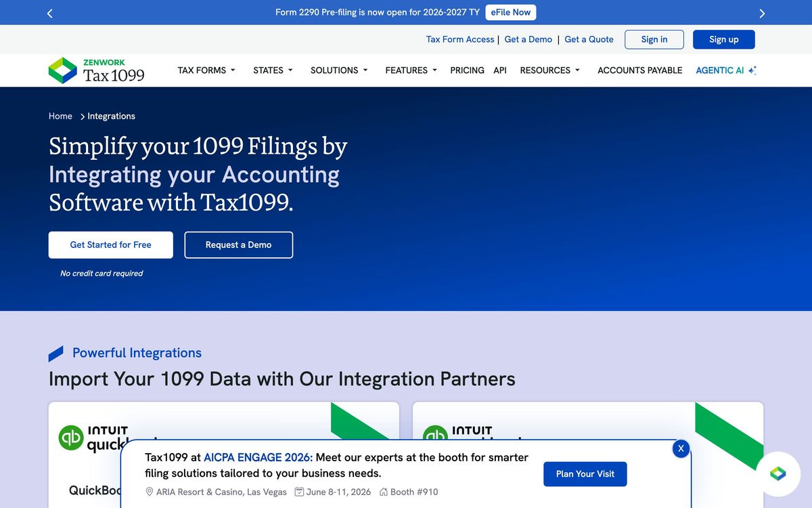Click the 'Powerful Integrations' label

point(137,353)
